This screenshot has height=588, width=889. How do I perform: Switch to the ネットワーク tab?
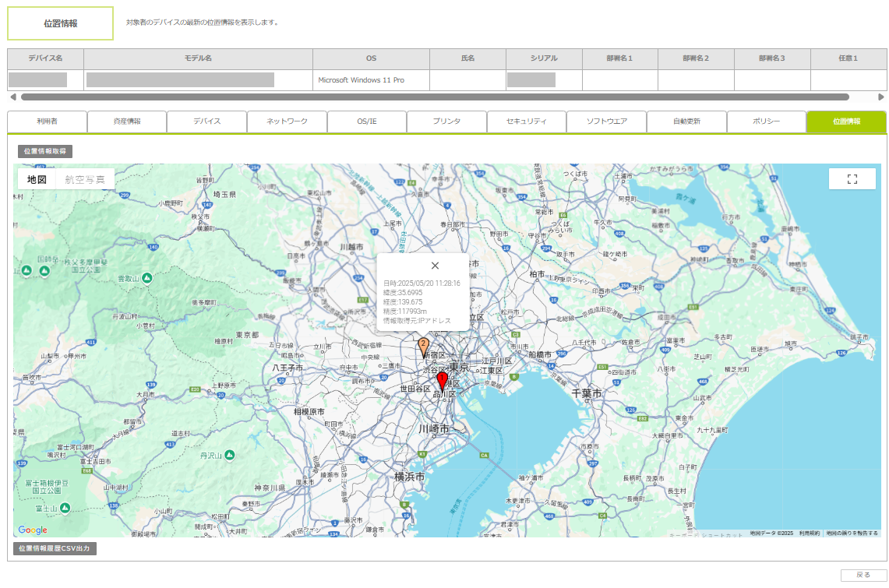(287, 121)
